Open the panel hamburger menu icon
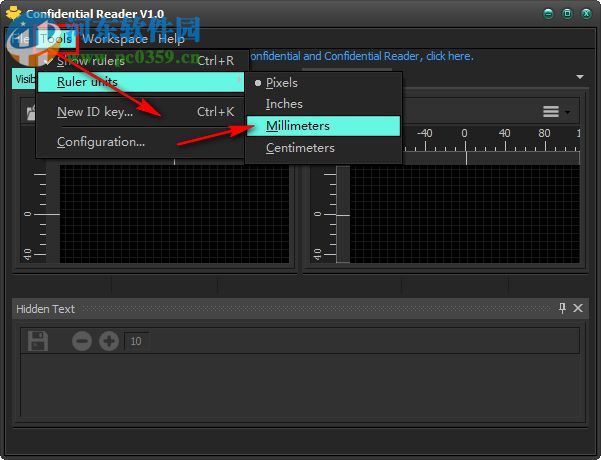Image resolution: width=601 pixels, height=460 pixels. click(x=551, y=112)
